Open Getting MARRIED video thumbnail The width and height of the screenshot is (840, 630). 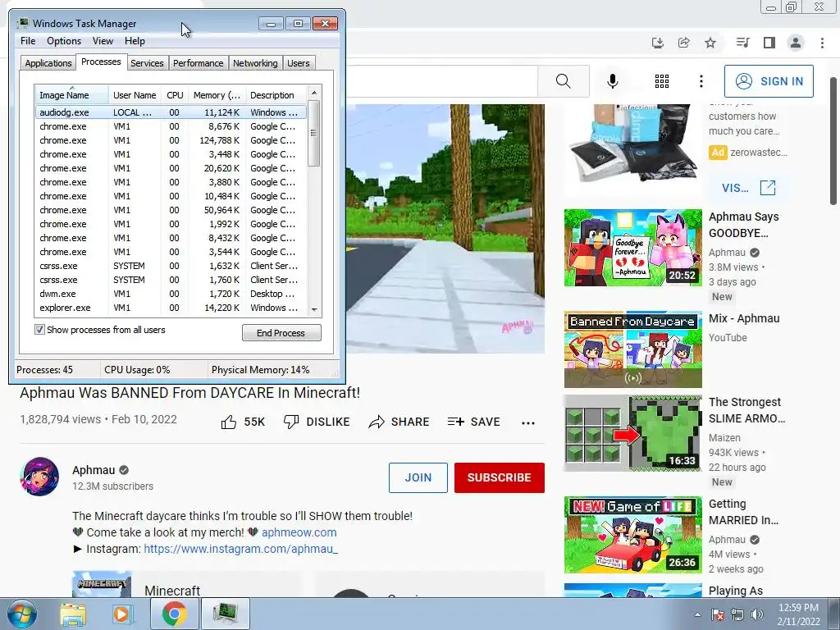(632, 535)
